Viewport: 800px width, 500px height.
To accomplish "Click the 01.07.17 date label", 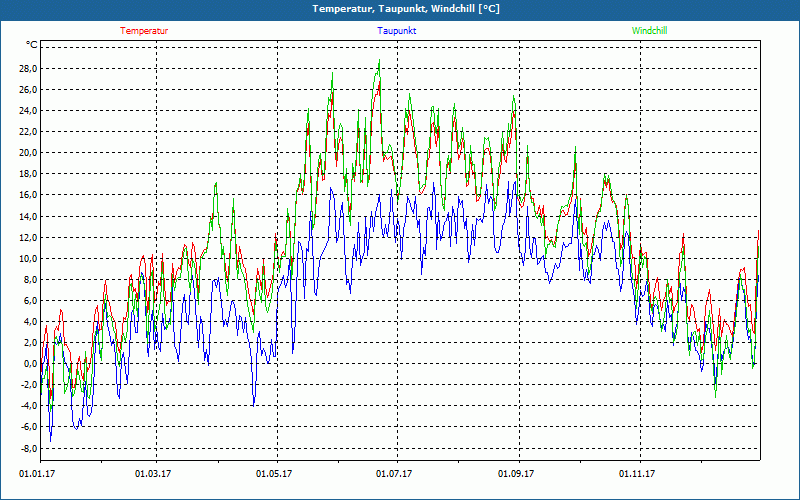I will (x=394, y=474).
